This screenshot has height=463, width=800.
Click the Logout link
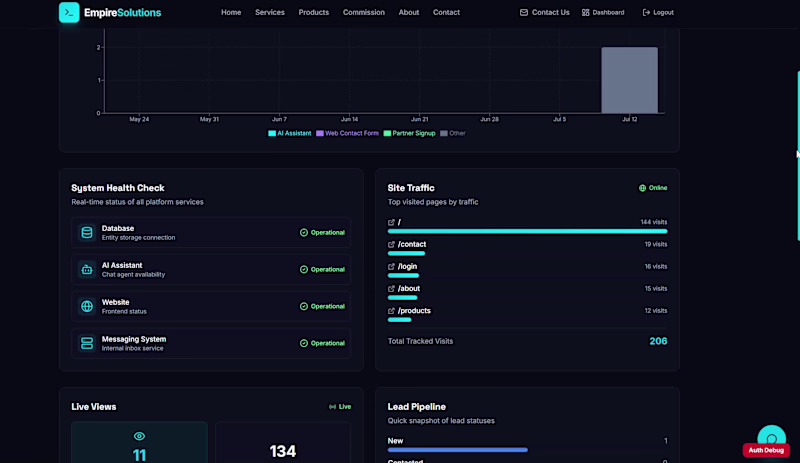click(658, 12)
